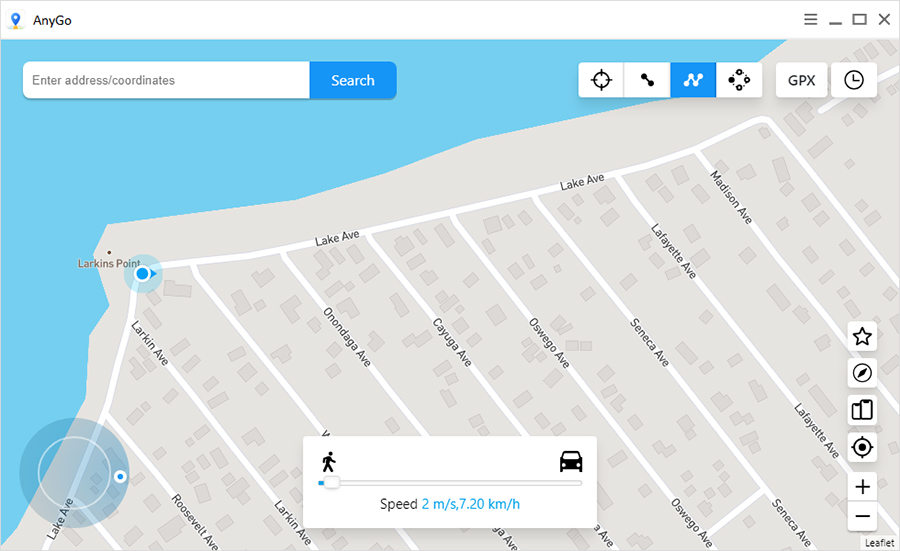Zoom out the map with minus
The image size is (900, 551).
pyautogui.click(x=862, y=517)
